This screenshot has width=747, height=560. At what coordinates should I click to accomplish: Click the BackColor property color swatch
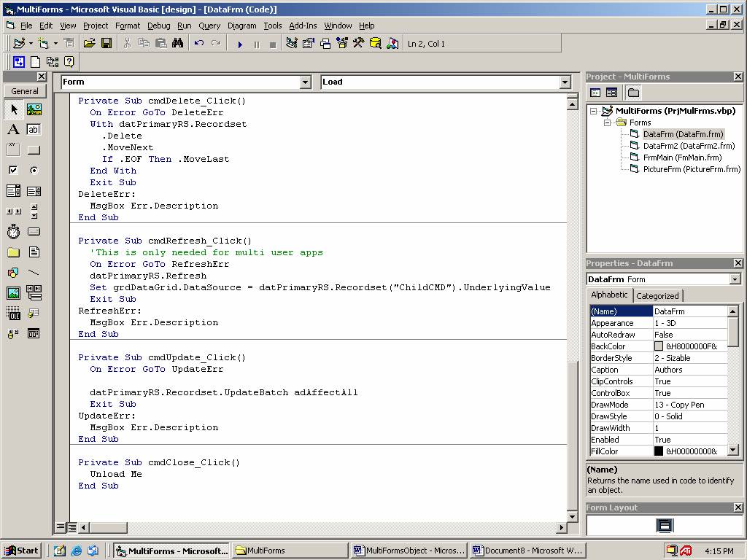(x=659, y=346)
